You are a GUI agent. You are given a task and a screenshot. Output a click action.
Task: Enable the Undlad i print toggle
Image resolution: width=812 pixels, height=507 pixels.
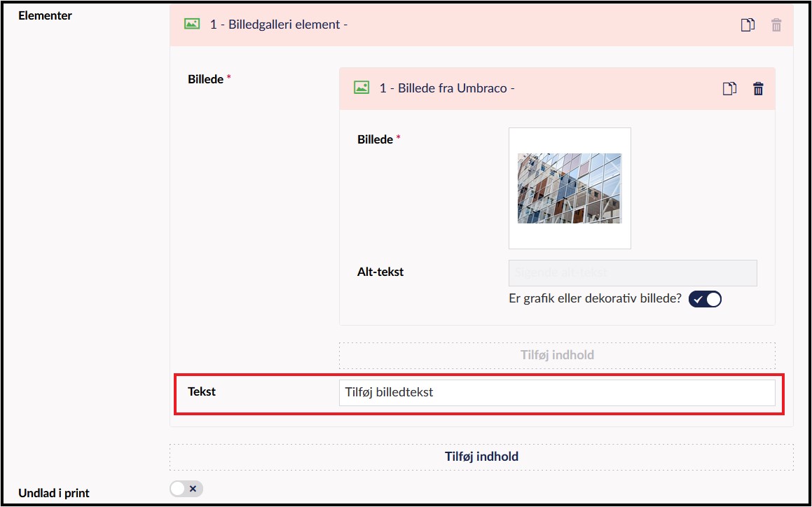tap(186, 489)
